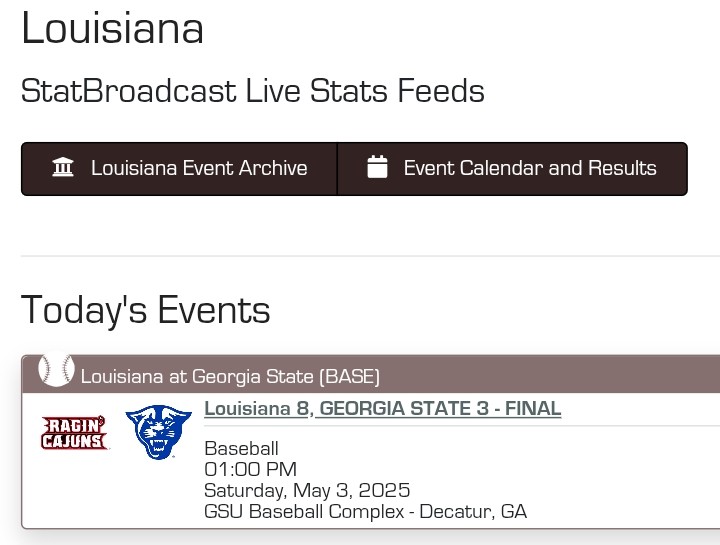Image resolution: width=720 pixels, height=545 pixels.
Task: Click the bank building archive icon
Action: click(63, 167)
